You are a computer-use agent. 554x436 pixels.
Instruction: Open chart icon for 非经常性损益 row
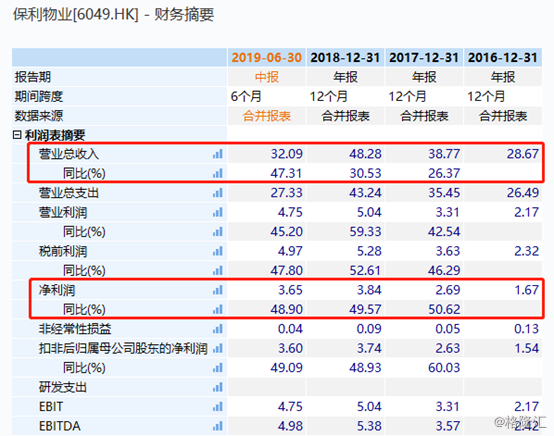218,329
